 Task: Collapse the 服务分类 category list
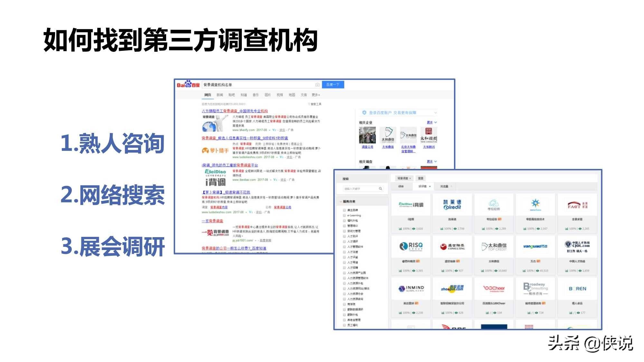(x=341, y=201)
